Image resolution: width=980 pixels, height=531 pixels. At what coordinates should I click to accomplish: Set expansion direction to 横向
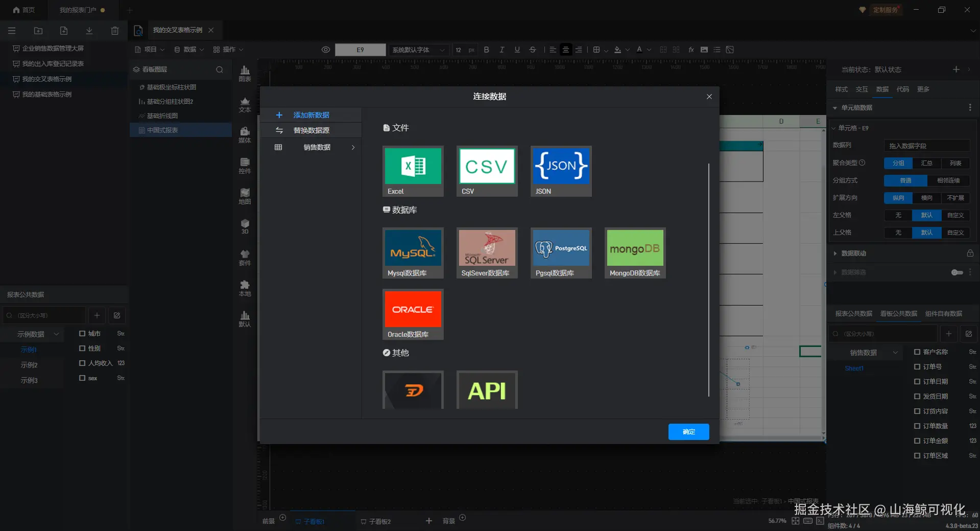926,198
